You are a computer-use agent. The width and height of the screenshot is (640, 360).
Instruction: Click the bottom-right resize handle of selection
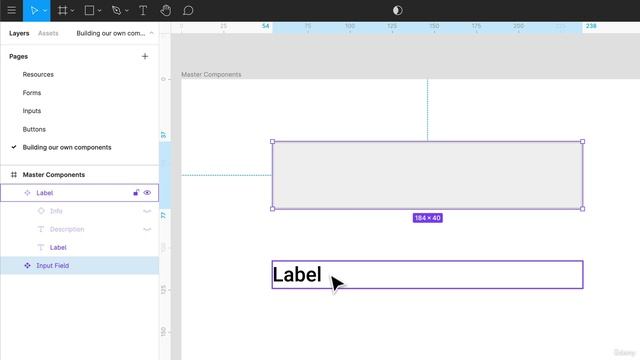[582, 209]
